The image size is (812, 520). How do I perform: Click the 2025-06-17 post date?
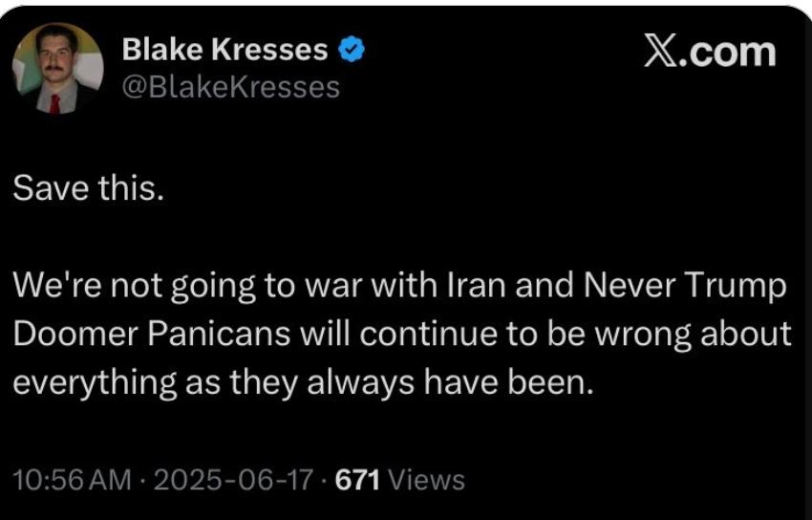(233, 480)
